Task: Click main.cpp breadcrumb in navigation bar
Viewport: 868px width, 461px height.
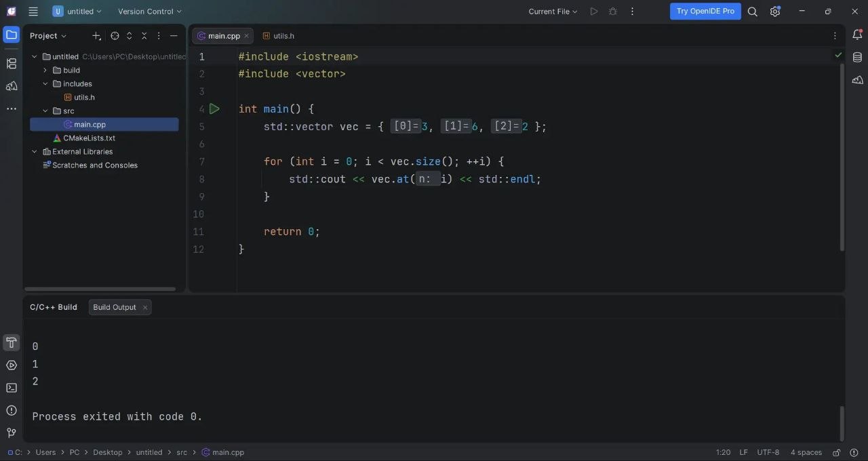Action: (x=222, y=452)
